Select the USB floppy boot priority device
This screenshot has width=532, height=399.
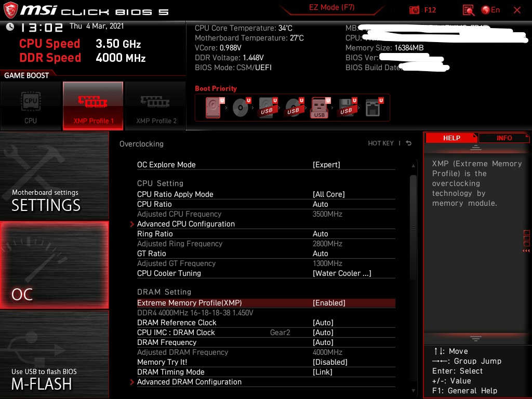click(347, 108)
